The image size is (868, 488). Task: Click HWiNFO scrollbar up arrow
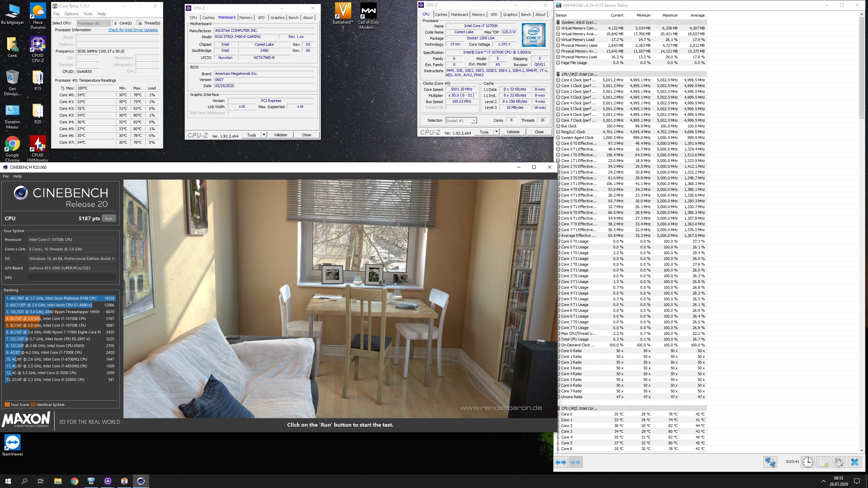[x=862, y=15]
